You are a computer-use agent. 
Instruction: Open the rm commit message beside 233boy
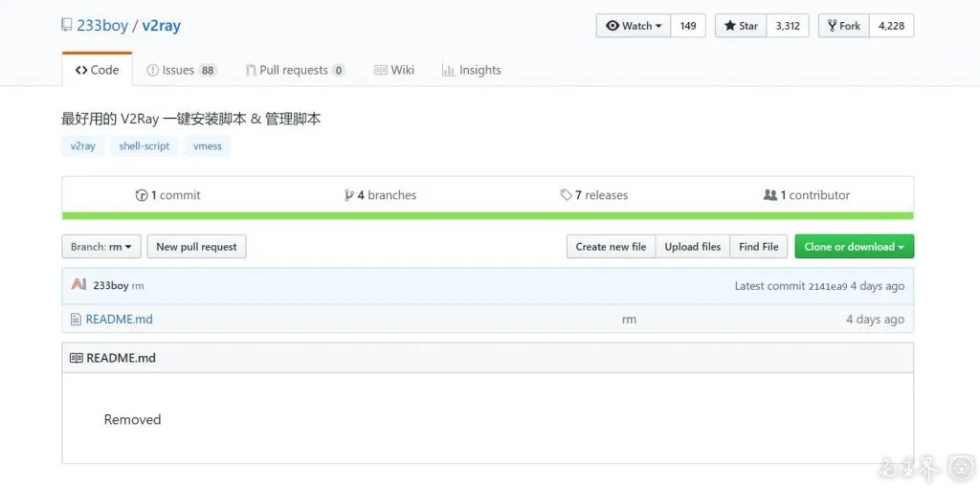pos(138,286)
